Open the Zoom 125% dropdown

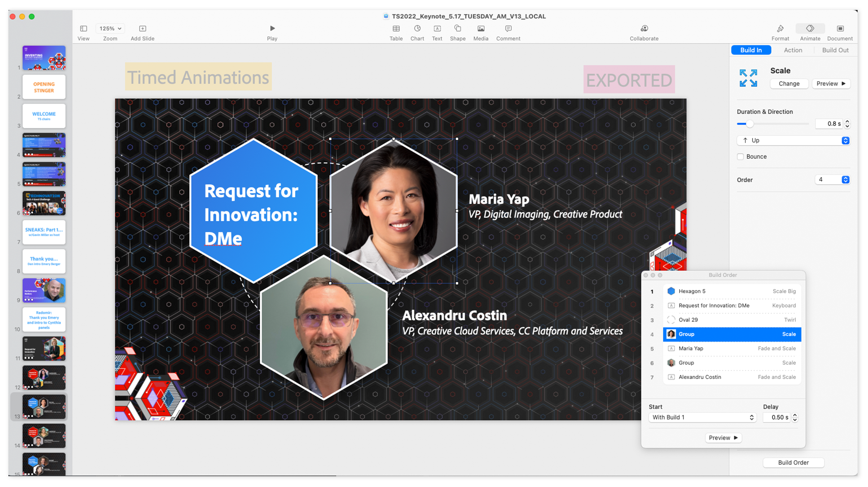coord(110,29)
